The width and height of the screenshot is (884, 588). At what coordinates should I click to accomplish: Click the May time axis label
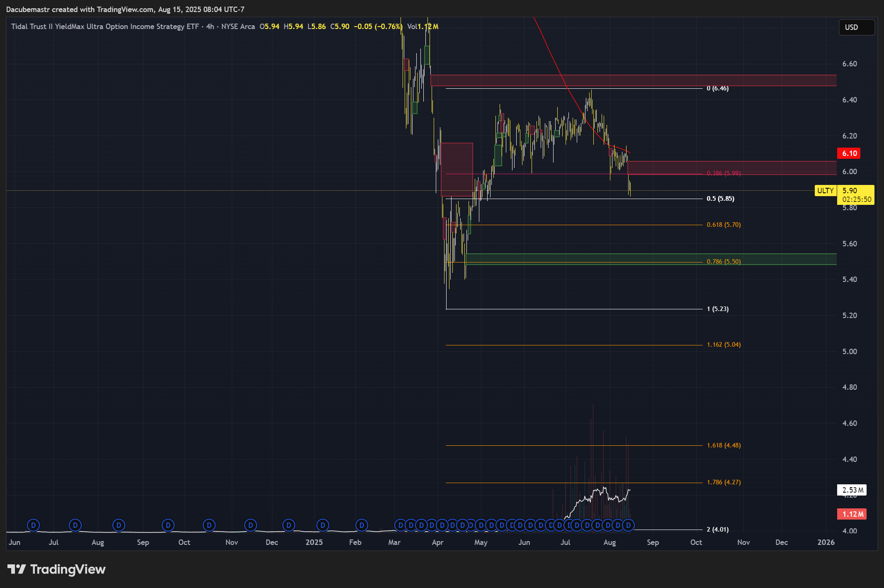pyautogui.click(x=481, y=542)
